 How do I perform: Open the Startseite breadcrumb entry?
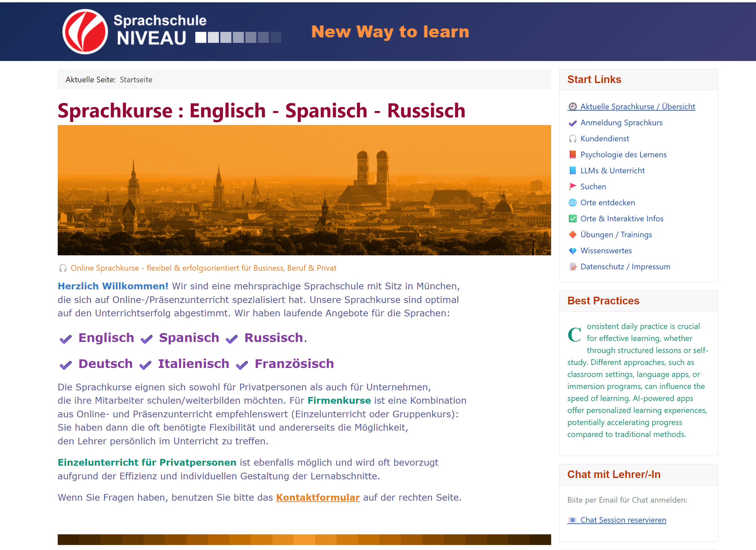click(x=136, y=80)
